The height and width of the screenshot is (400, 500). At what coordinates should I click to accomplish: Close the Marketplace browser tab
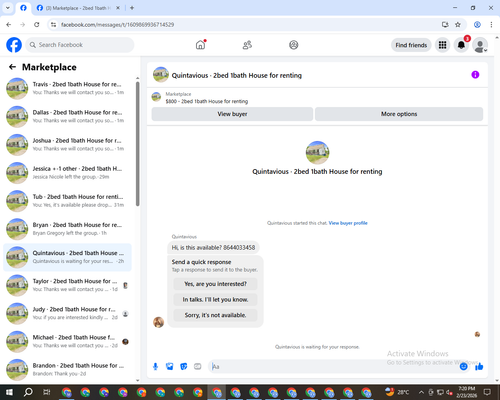tap(118, 8)
